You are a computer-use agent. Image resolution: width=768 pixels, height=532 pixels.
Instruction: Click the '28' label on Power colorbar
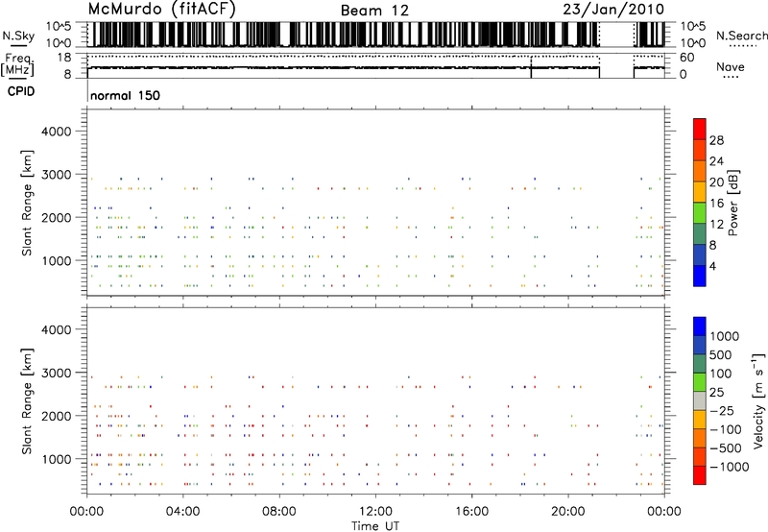pos(716,140)
